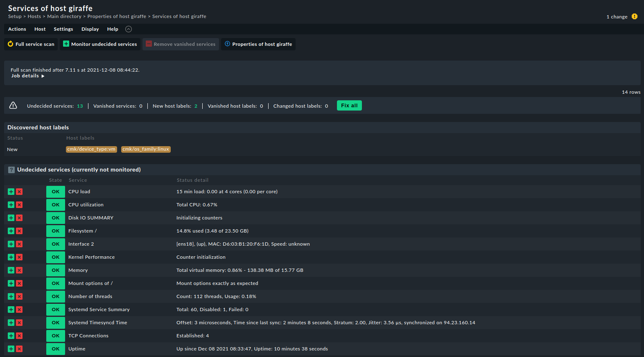644x357 pixels.
Task: Click the yellow pending change warning icon
Action: [x=634, y=17]
